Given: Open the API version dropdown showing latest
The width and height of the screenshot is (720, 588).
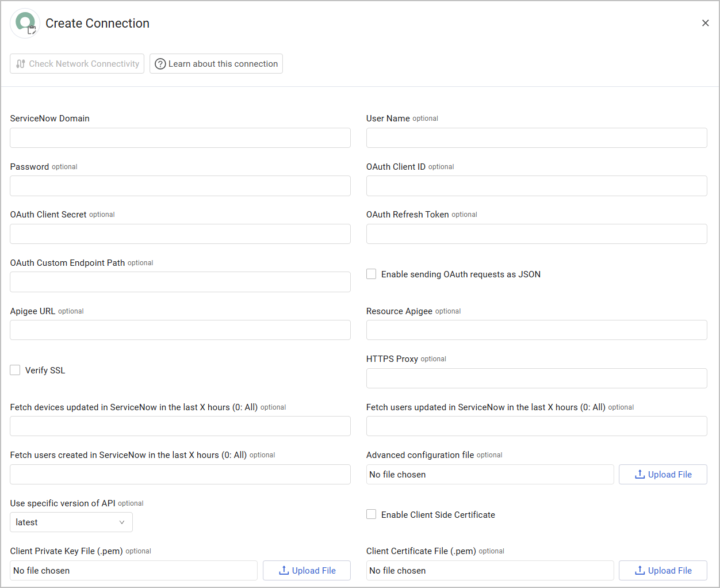Looking at the screenshot, I should pyautogui.click(x=71, y=522).
